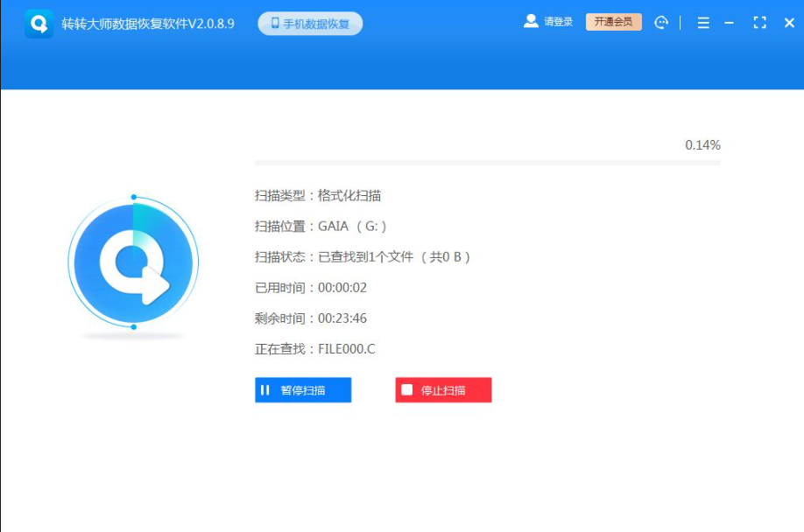Maximize the window to fullscreen
The width and height of the screenshot is (804, 532).
click(x=759, y=23)
